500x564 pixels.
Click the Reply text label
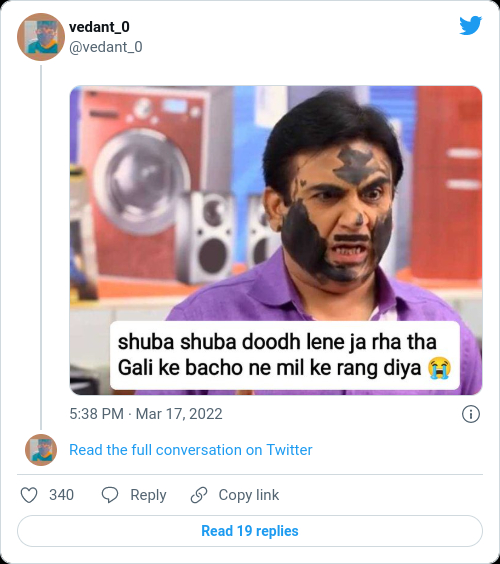click(x=148, y=495)
